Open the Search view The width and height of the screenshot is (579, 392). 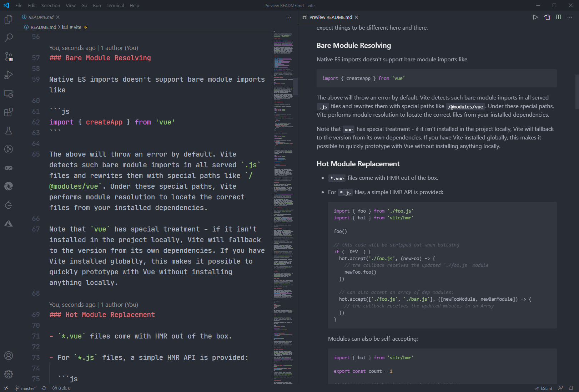click(x=9, y=38)
